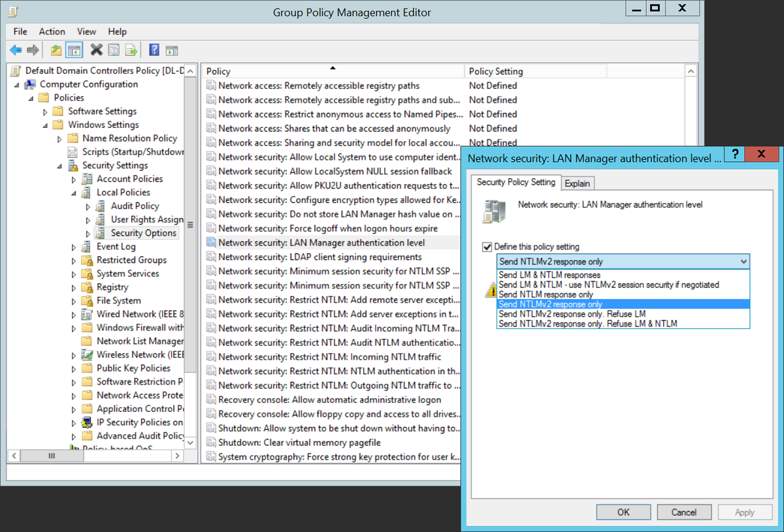Screen dimensions: 784x532
Task: Open the Help menu
Action: click(117, 31)
